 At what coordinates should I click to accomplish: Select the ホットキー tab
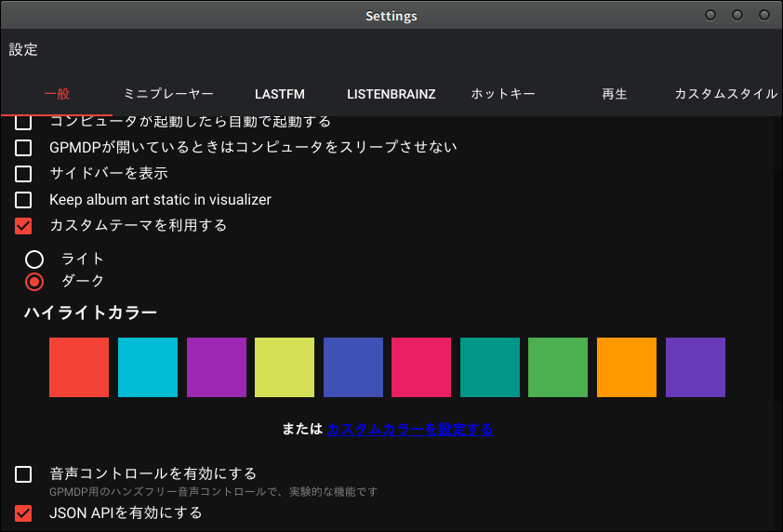(x=503, y=93)
